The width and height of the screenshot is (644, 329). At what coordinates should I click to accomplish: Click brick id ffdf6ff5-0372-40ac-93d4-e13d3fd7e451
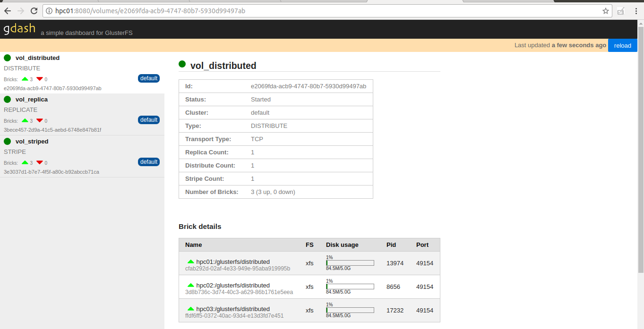234,316
